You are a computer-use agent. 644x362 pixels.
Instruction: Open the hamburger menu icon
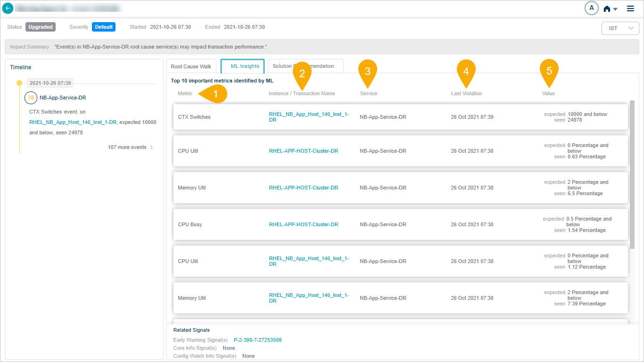click(630, 8)
